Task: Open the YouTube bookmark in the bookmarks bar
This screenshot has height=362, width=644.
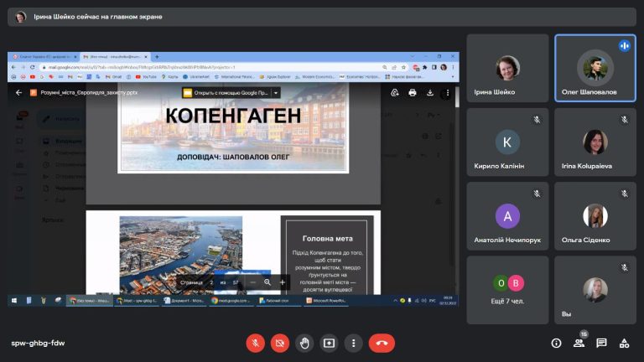Action: [146, 77]
